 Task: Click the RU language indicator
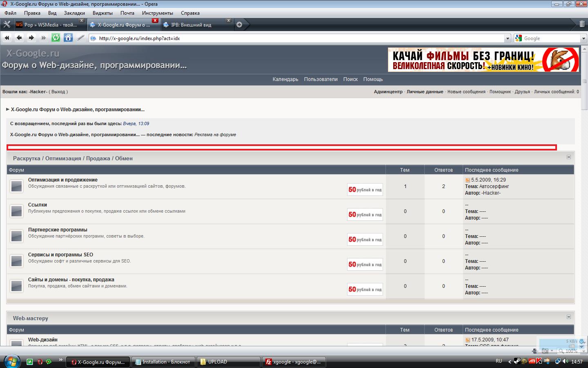pyautogui.click(x=499, y=361)
